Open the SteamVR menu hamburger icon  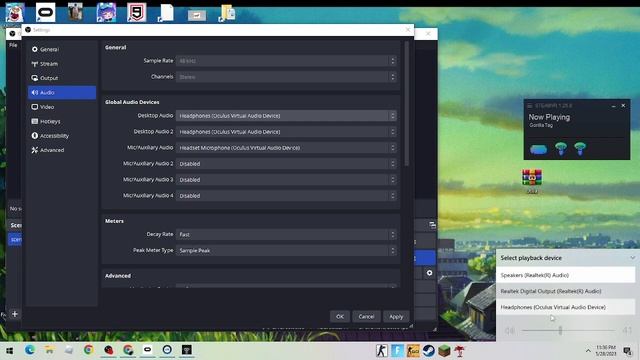[x=529, y=106]
